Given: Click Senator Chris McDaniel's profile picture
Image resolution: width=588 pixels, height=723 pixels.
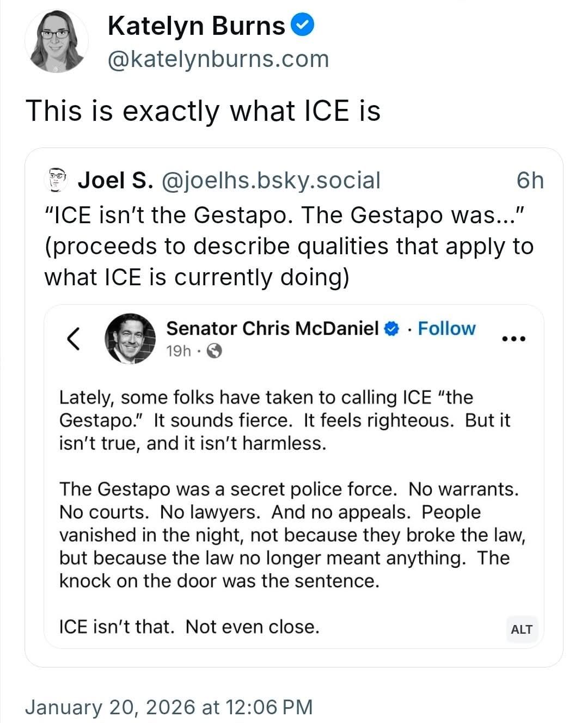Looking at the screenshot, I should pos(130,338).
